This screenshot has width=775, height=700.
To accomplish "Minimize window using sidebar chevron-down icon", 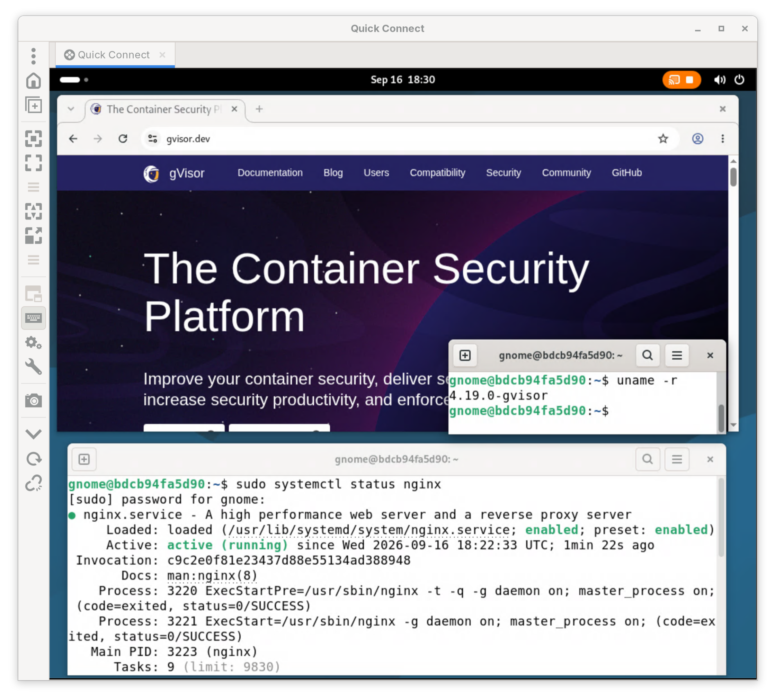I will pyautogui.click(x=34, y=434).
